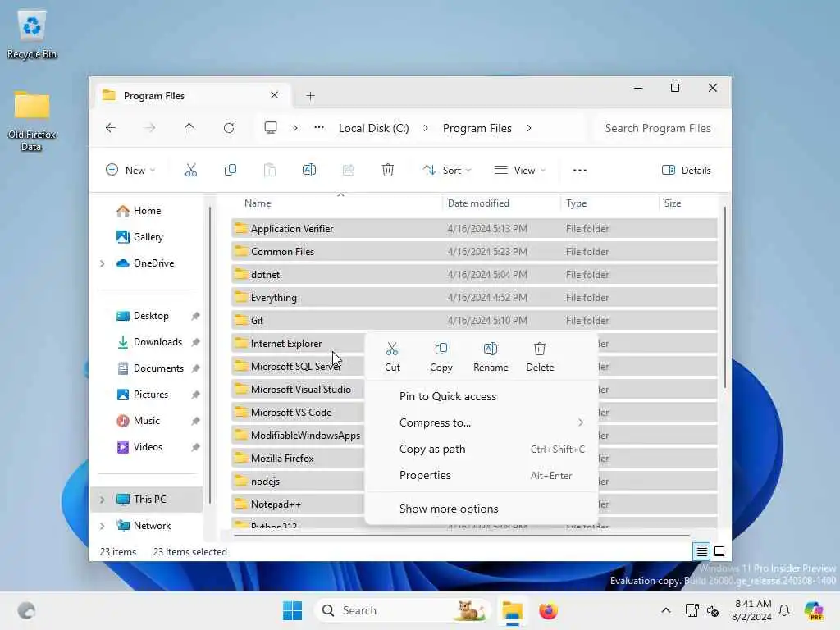Click the chevron after Local Disk (C:)
This screenshot has height=630, width=840.
(426, 128)
